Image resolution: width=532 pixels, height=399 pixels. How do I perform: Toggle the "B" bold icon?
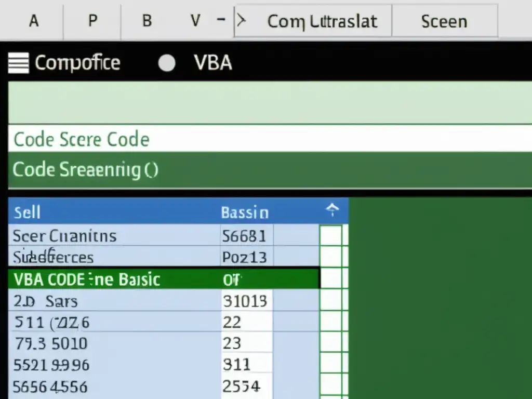click(x=147, y=21)
